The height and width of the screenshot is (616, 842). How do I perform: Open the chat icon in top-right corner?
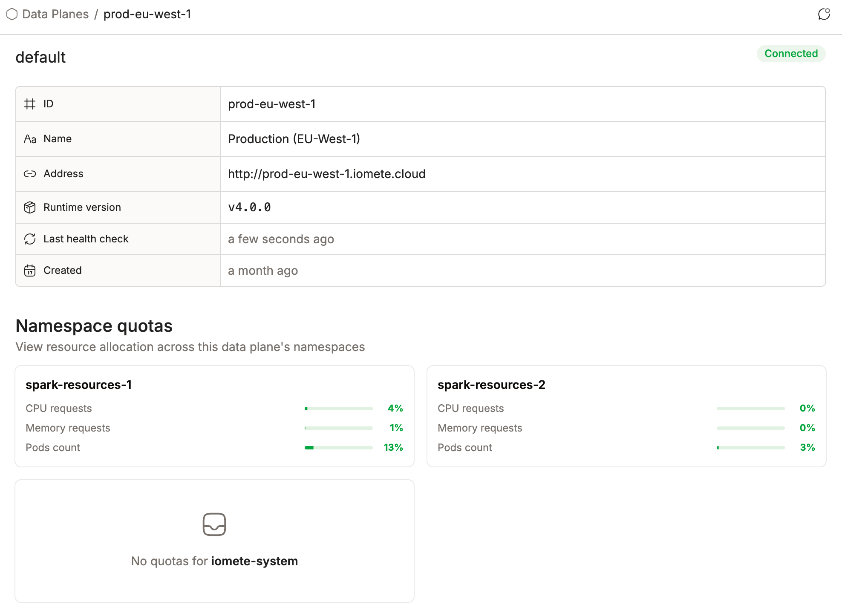click(x=824, y=14)
